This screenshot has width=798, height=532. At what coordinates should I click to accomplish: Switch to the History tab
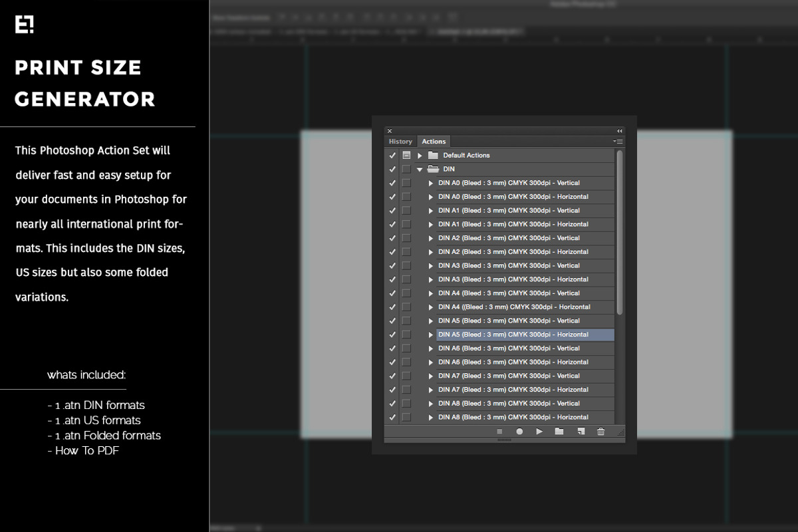[x=400, y=141]
